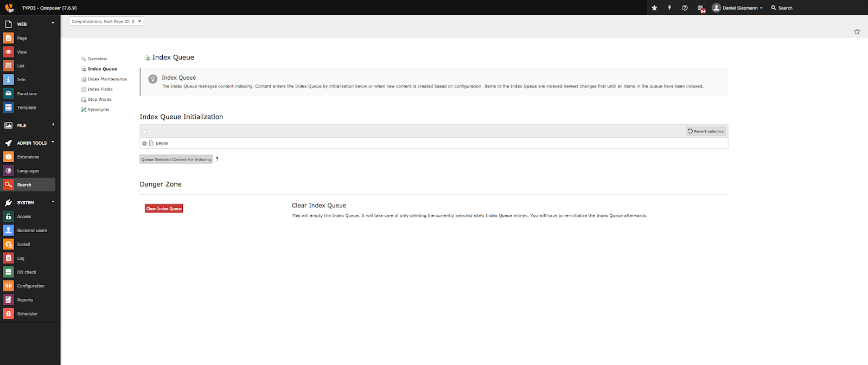Open system information icon with badge 64
The width and height of the screenshot is (868, 365).
tap(701, 8)
